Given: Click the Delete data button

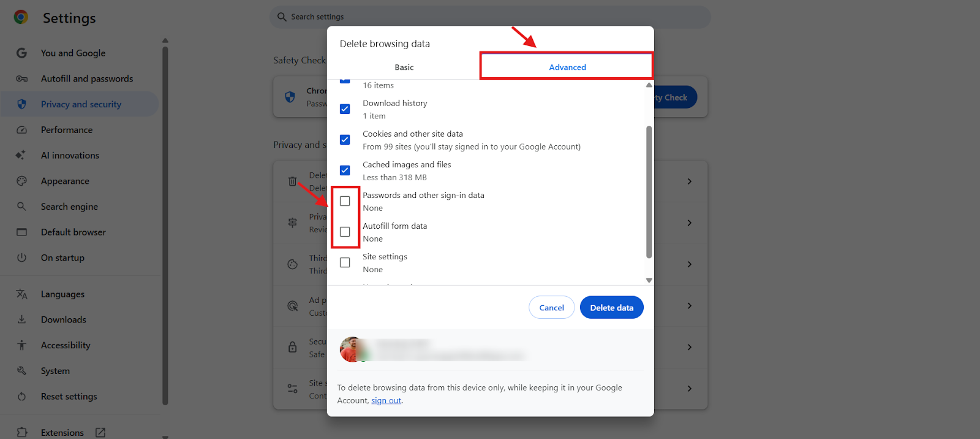Looking at the screenshot, I should coord(611,308).
